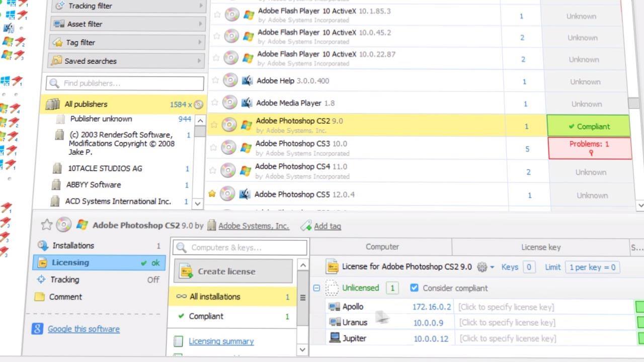Expand the Tracking filter panel
Viewport: 644px width, 362px height.
pos(128,6)
